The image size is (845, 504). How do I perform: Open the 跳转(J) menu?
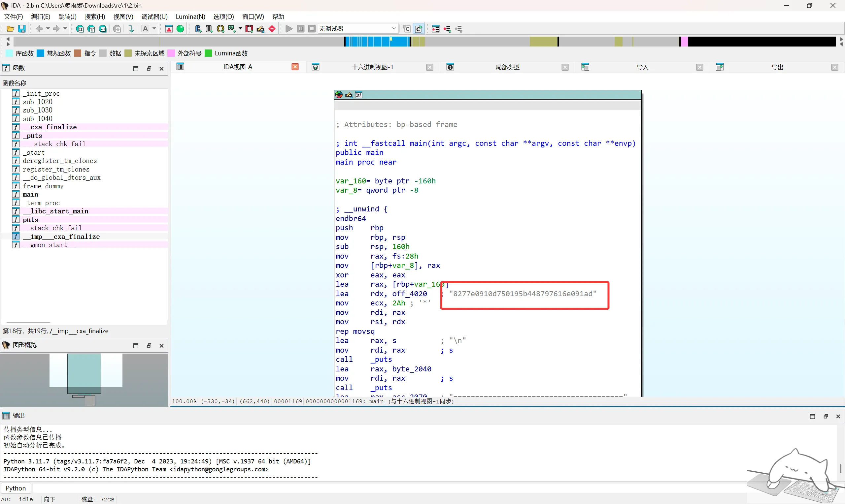[67, 16]
